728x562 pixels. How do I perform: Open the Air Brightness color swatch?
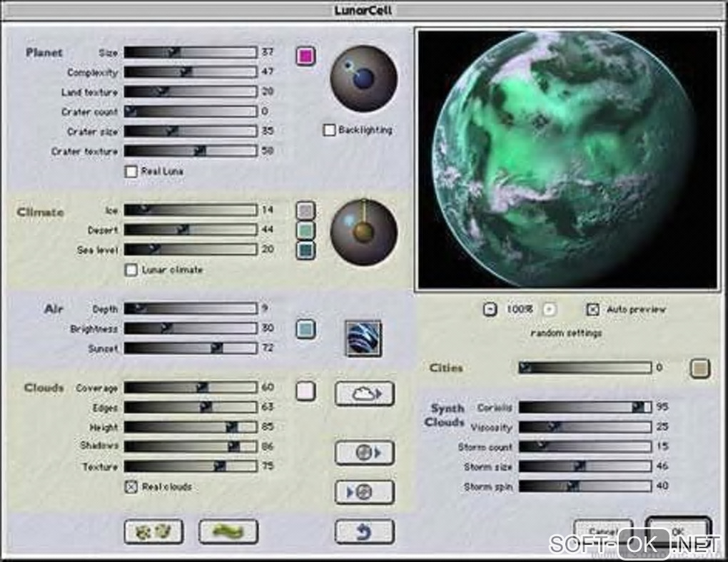coord(305,329)
